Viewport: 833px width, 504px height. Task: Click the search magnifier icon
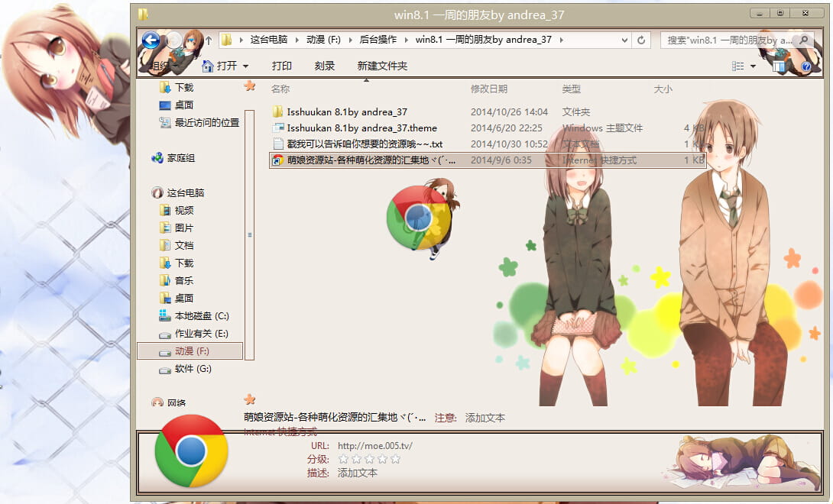804,40
